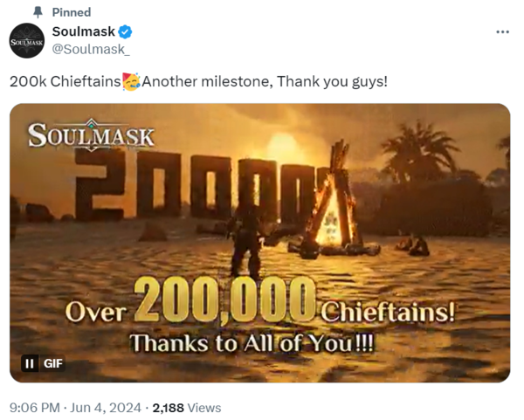524x420 pixels.
Task: Click the pin icon above the post
Action: tap(37, 12)
